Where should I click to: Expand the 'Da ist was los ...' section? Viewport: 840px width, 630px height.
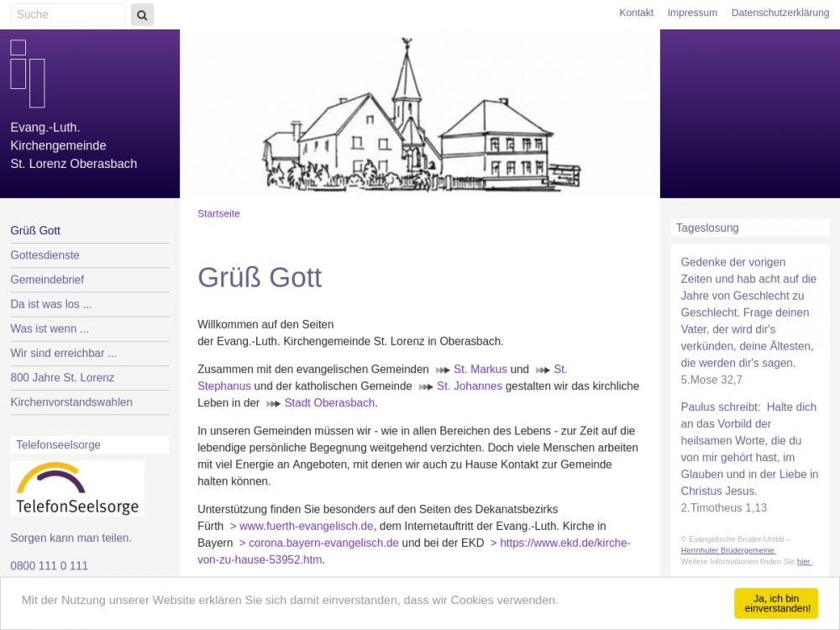(x=50, y=304)
